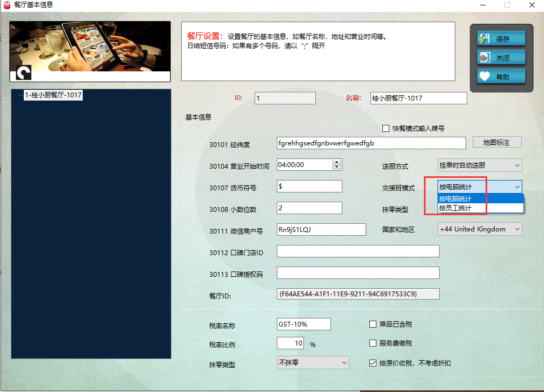Image resolution: width=544 pixels, height=392 pixels.
Task: Click the 30113 口碑授权码 input field
Action: pyautogui.click(x=358, y=273)
